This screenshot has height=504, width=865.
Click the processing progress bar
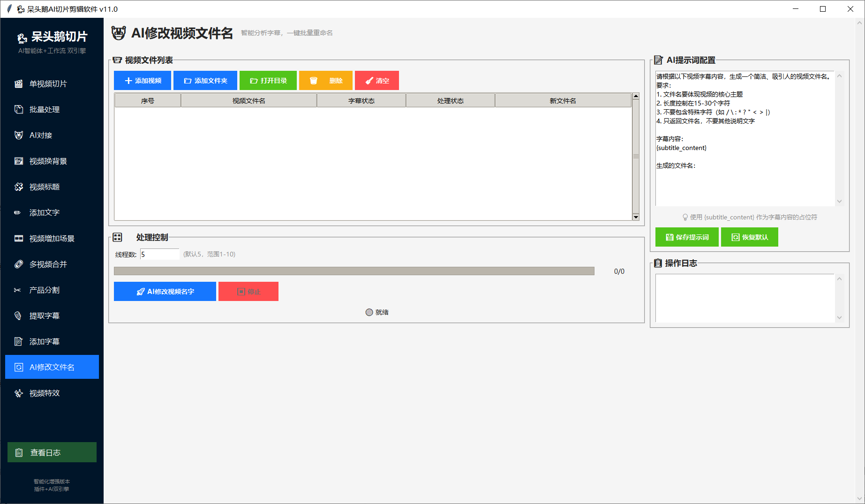[x=354, y=271]
